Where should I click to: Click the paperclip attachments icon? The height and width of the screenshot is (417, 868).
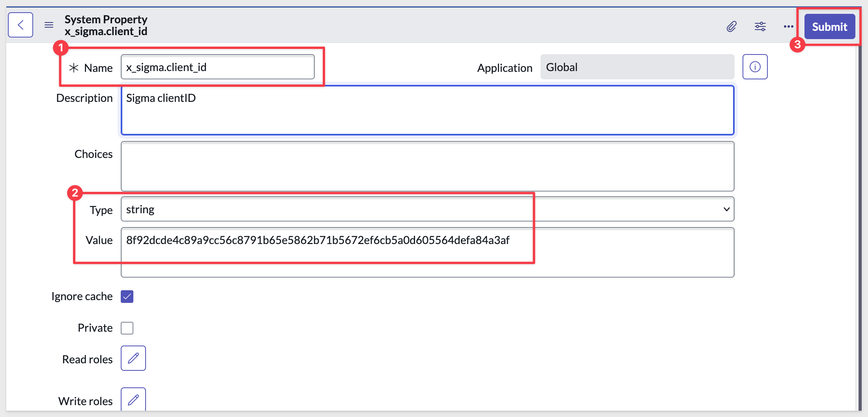[731, 26]
